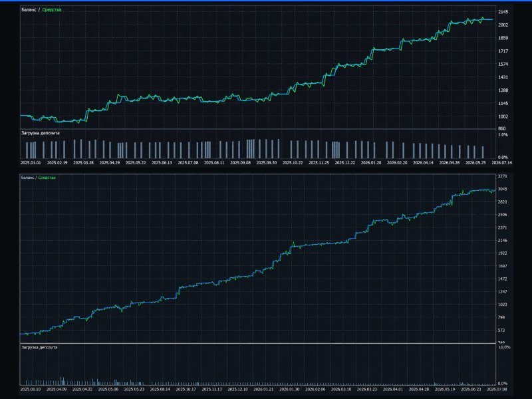This screenshot has height=399, width=532.
Task: Select date 2026.01.30 on the bottom axis
Action: point(289,390)
